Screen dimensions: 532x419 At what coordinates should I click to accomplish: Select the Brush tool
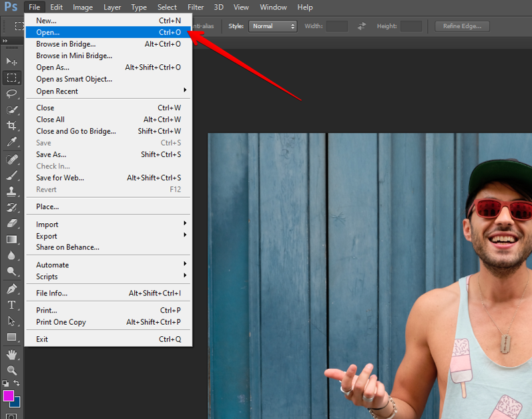pos(11,175)
